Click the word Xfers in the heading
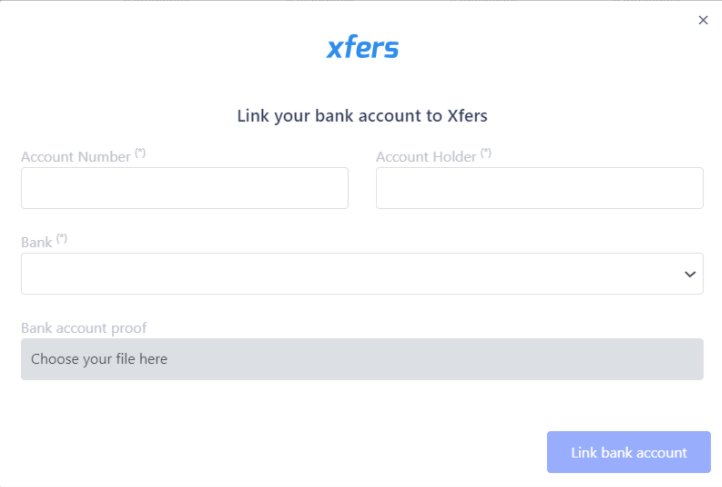This screenshot has height=487, width=722. pos(467,116)
